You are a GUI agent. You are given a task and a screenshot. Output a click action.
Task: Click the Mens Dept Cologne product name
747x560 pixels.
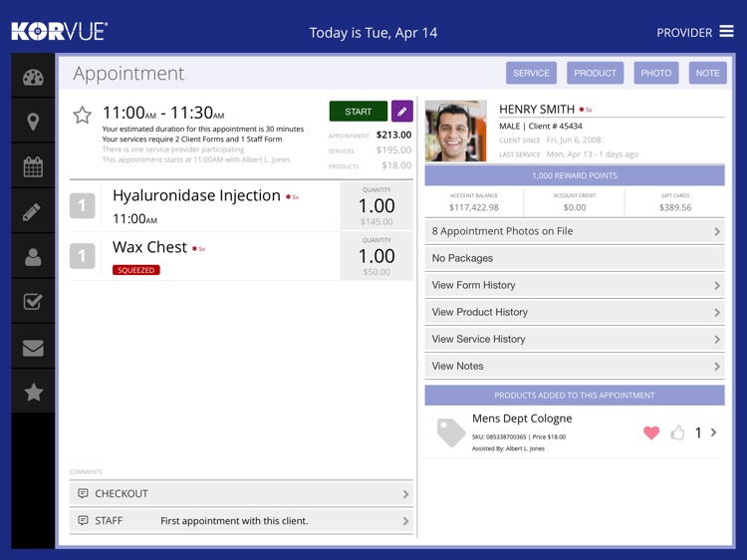522,419
